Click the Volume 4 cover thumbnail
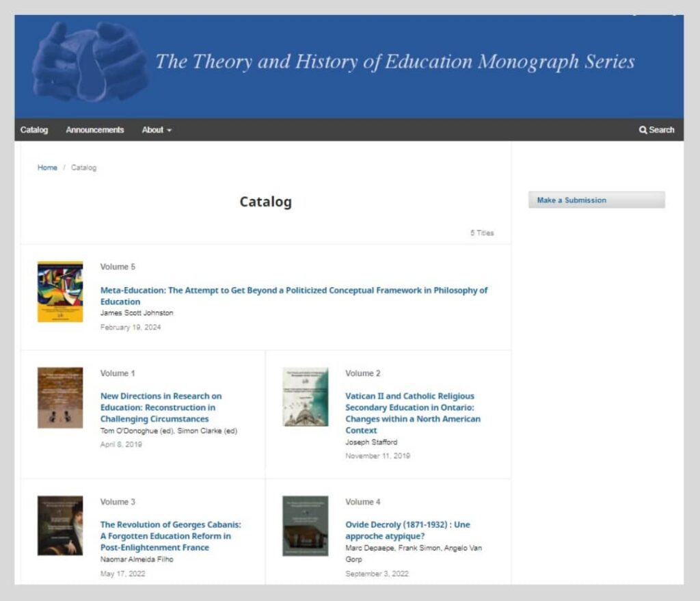Screen dimensions: 700x601 tap(304, 526)
